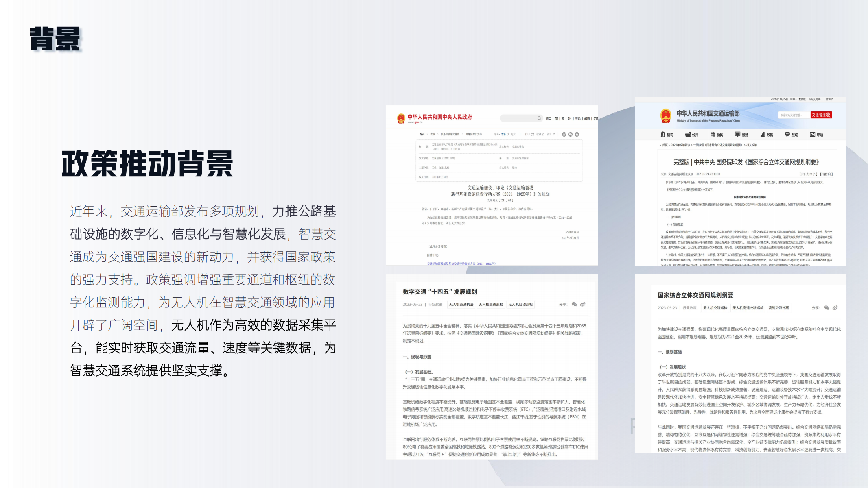Open the blue attachment link 行动方案(2021—2025年)

461,264
